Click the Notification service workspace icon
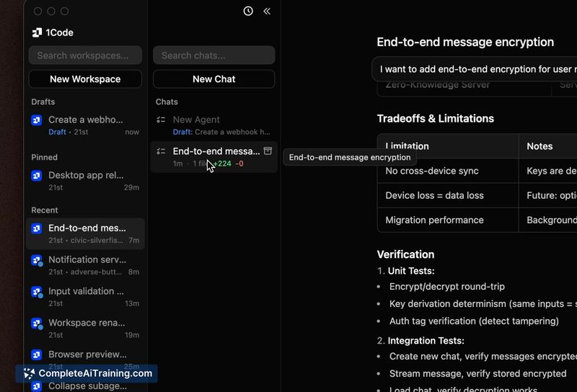577x392 pixels. pos(37,260)
